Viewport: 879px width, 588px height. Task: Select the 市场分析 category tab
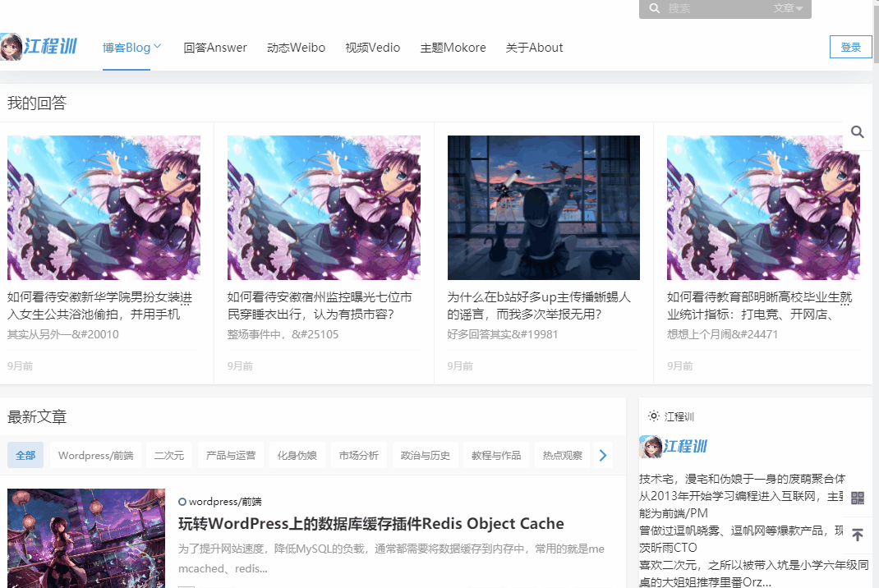pyautogui.click(x=359, y=455)
